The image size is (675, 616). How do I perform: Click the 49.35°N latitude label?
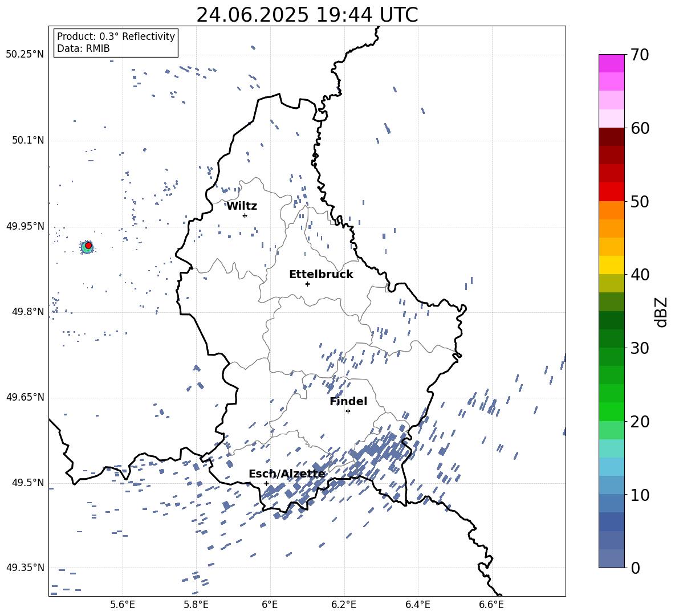coord(25,568)
